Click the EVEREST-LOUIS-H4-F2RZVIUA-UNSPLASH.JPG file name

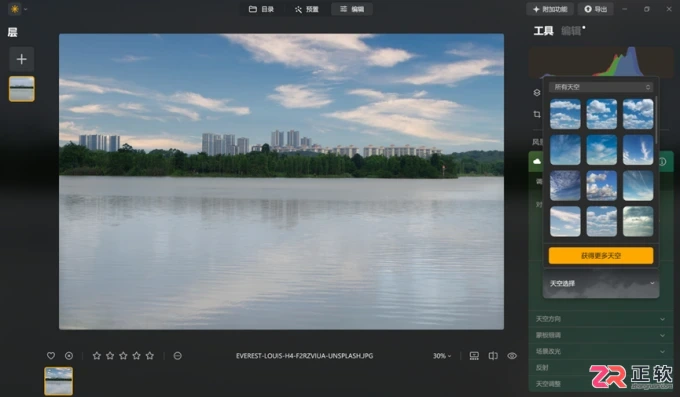[304, 356]
